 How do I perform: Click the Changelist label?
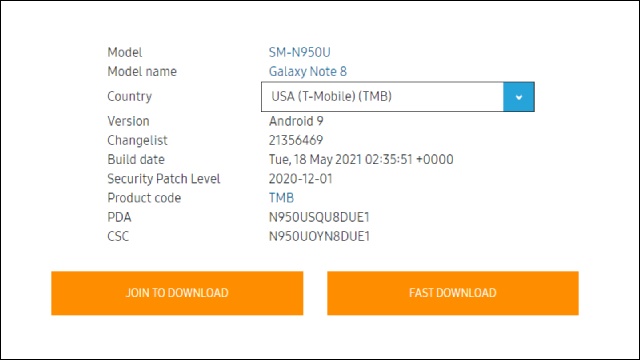coord(137,140)
